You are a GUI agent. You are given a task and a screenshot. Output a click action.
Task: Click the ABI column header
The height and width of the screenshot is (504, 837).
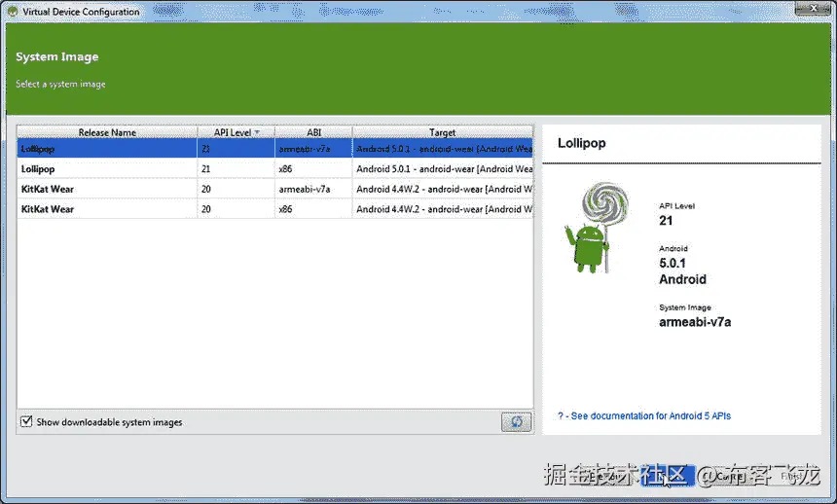click(x=313, y=132)
